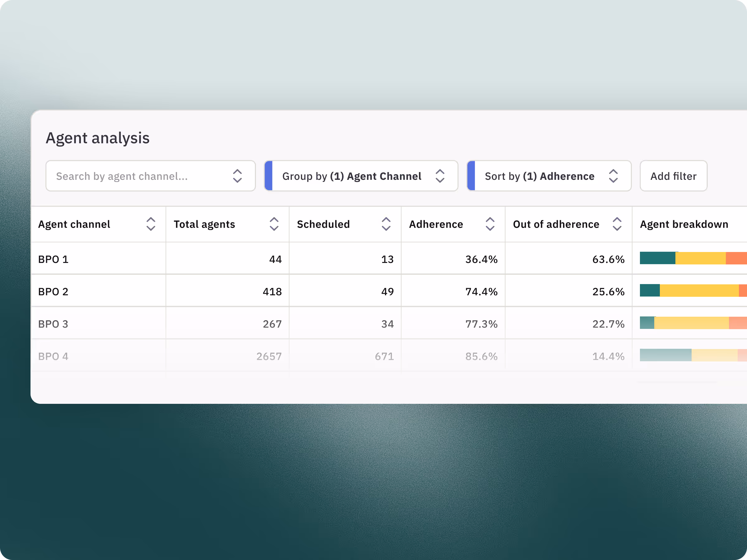Click sort arrows in Scheduled column header
Viewport: 747px width, 560px height.
pyautogui.click(x=386, y=224)
